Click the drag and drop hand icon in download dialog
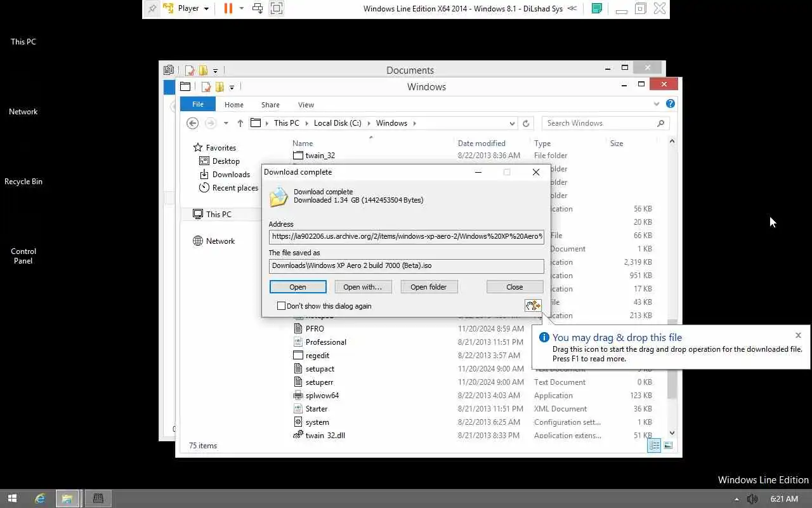Image resolution: width=812 pixels, height=508 pixels. click(x=533, y=306)
